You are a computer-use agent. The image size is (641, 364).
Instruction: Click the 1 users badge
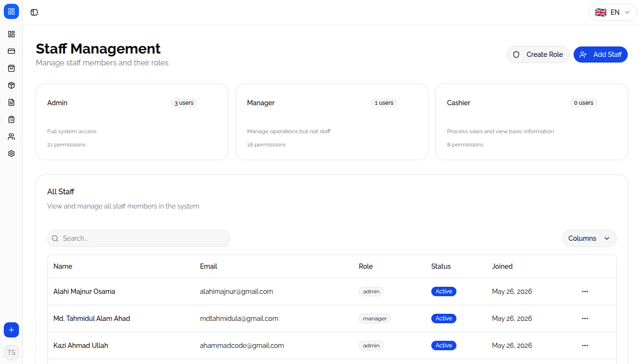[384, 103]
